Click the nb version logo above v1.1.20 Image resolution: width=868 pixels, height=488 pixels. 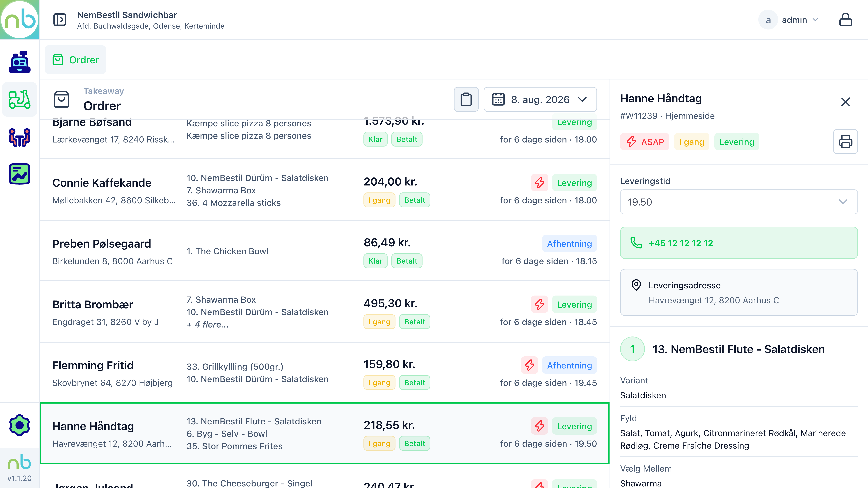pos(20,462)
